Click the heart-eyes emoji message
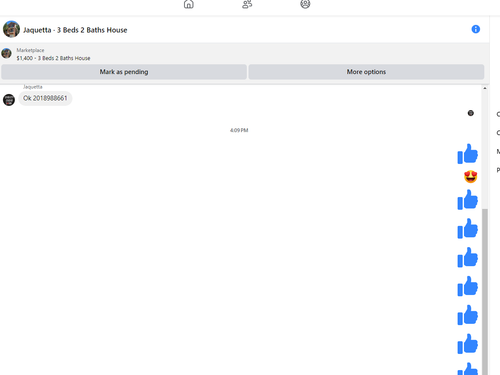500x375 pixels. click(471, 177)
